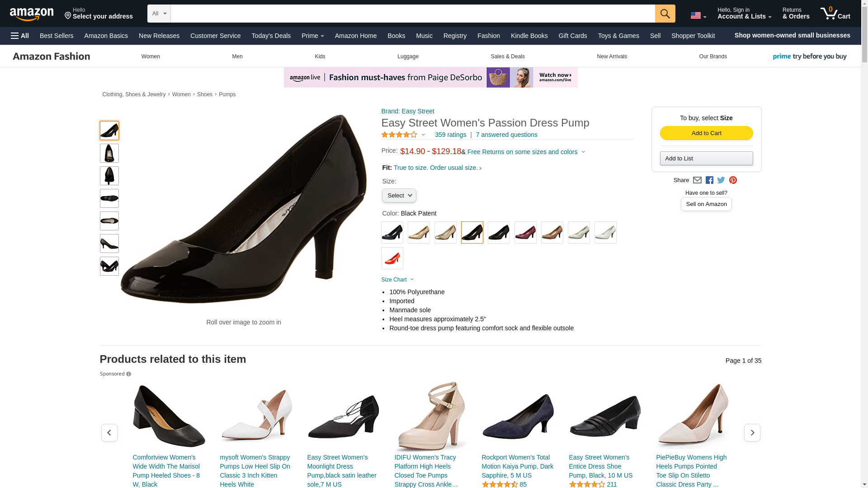This screenshot has height=488, width=868.
Task: Share via the email envelope icon
Action: (697, 180)
